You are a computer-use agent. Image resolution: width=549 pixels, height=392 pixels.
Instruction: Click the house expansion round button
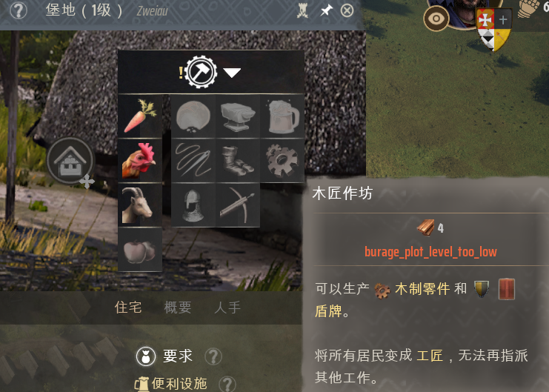(x=70, y=161)
